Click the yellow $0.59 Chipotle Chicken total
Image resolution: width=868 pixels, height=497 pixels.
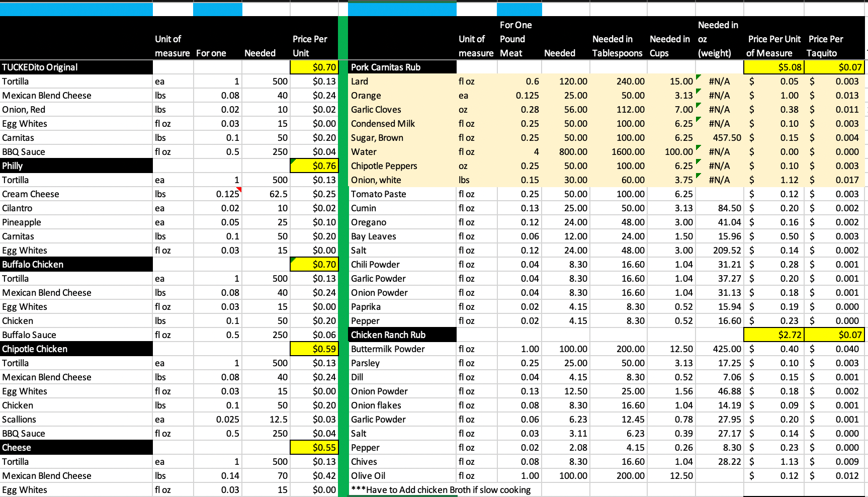point(314,349)
